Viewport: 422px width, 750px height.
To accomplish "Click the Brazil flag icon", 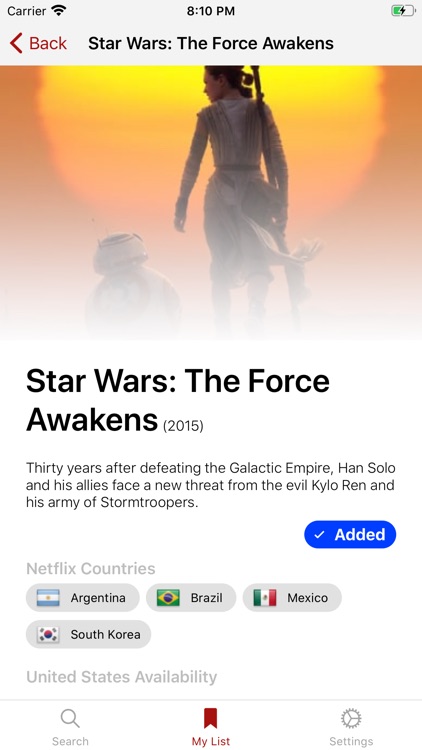I will pos(168,597).
